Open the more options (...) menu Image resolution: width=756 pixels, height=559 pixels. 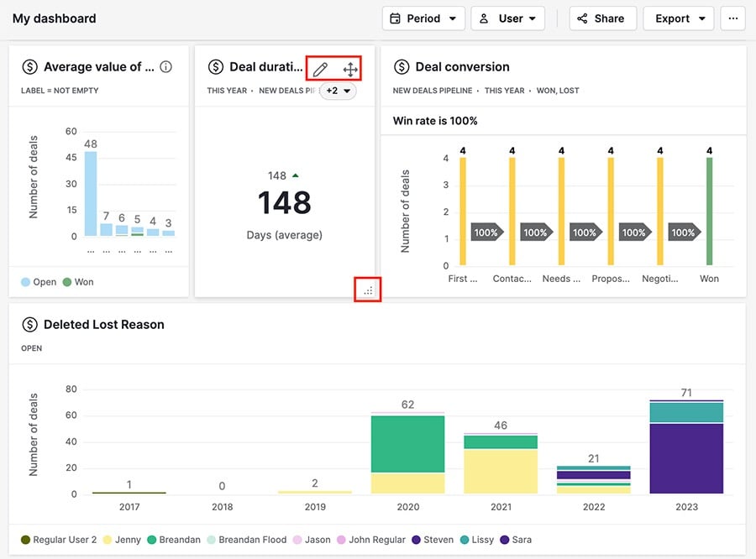click(732, 18)
